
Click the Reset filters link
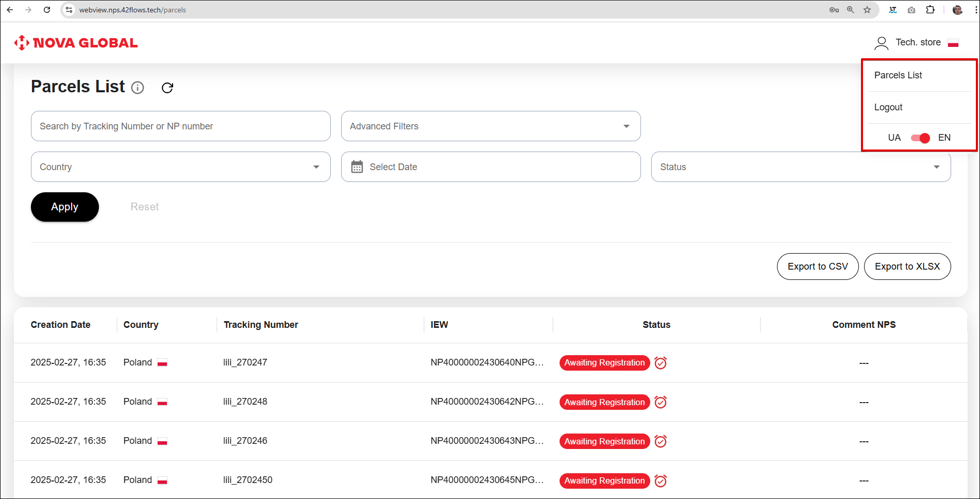click(144, 207)
